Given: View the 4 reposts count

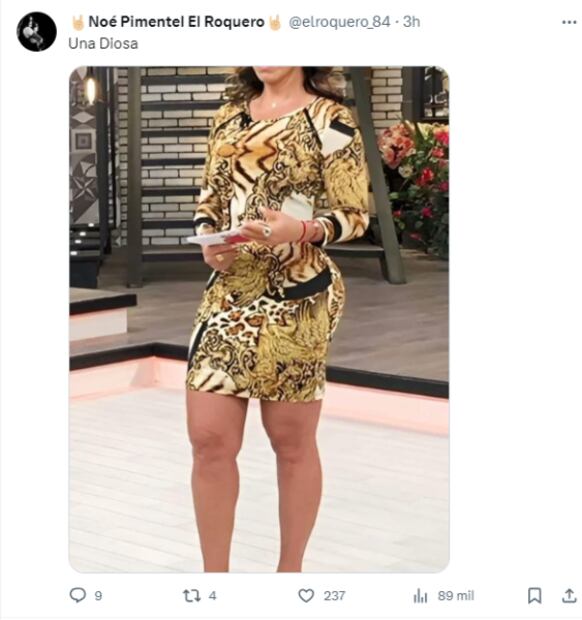Looking at the screenshot, I should pyautogui.click(x=212, y=596).
